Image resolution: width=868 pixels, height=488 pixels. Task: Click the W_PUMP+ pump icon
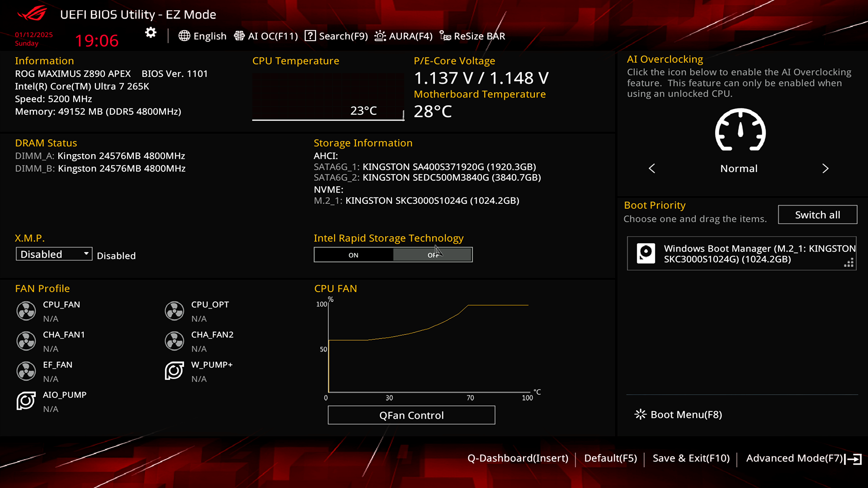(174, 371)
